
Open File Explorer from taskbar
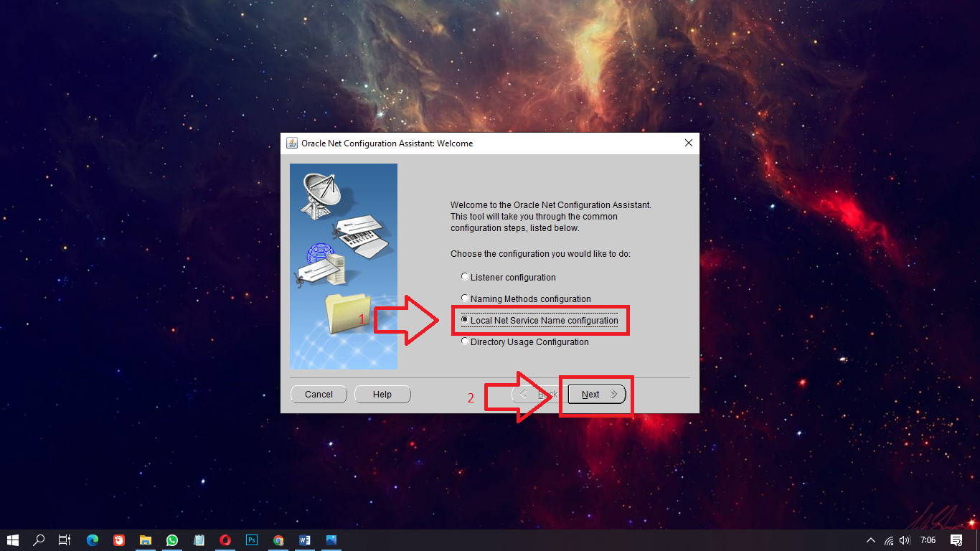click(146, 540)
